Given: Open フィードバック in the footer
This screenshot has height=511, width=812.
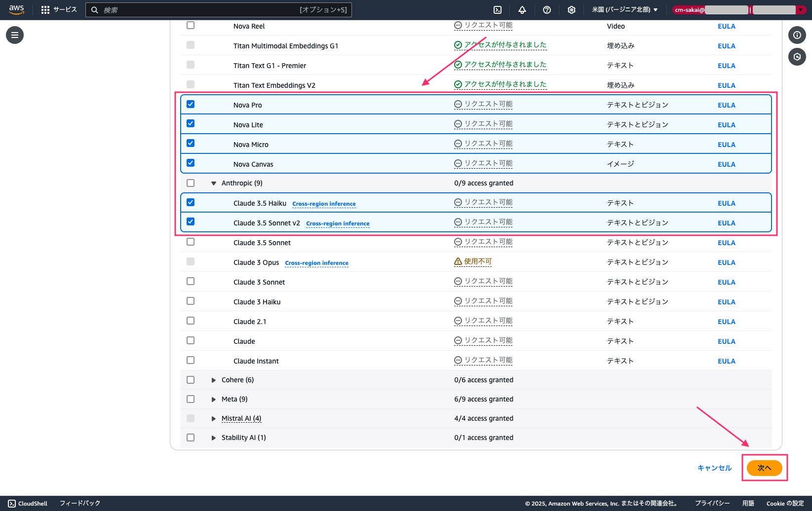Looking at the screenshot, I should [80, 504].
